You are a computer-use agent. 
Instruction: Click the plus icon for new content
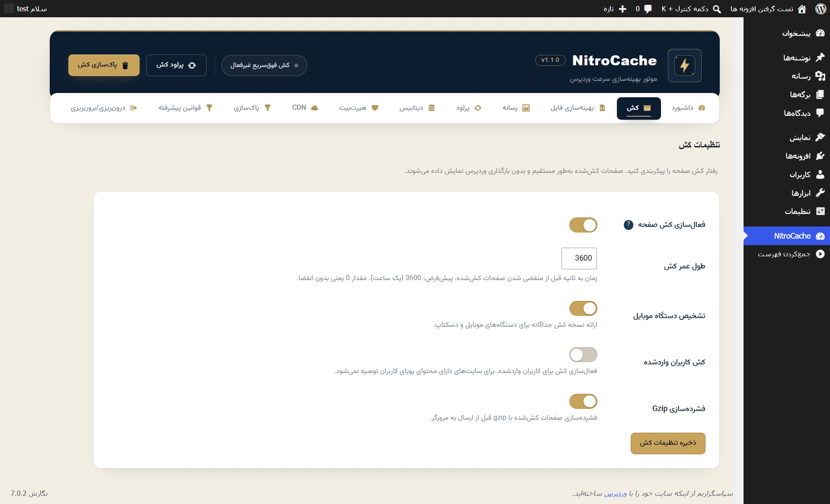coord(622,9)
